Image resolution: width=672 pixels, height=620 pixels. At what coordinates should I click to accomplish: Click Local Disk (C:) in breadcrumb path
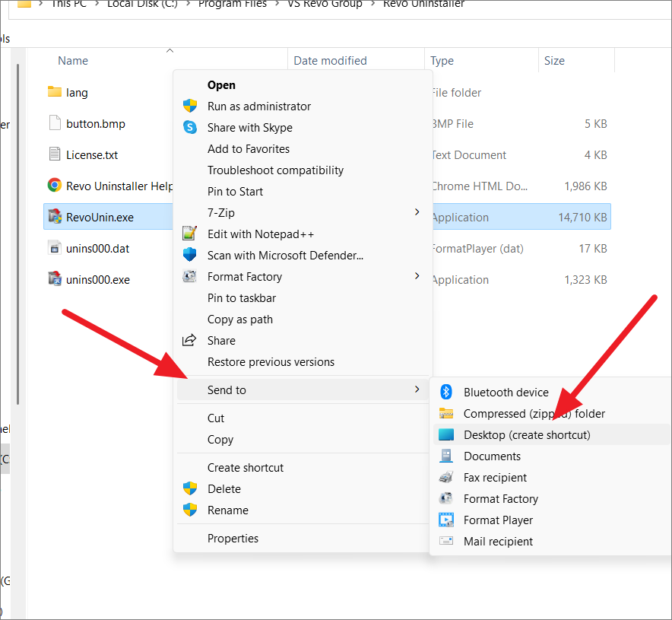tap(141, 5)
